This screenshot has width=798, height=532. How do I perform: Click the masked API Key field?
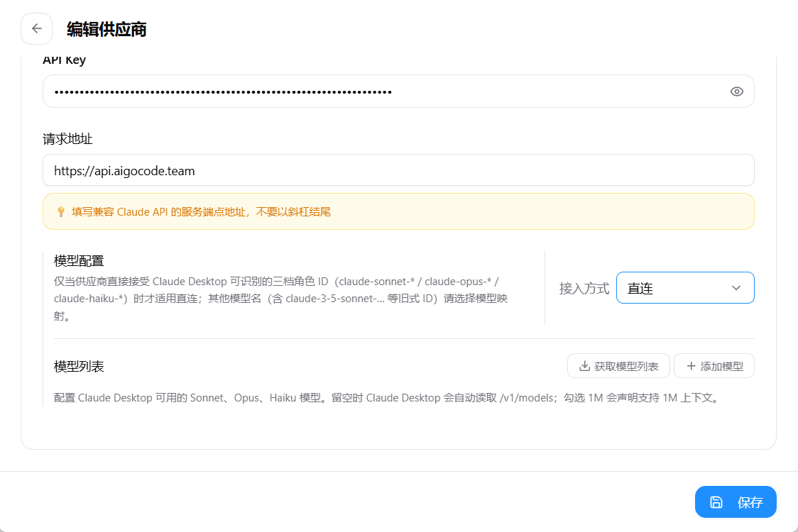[398, 92]
